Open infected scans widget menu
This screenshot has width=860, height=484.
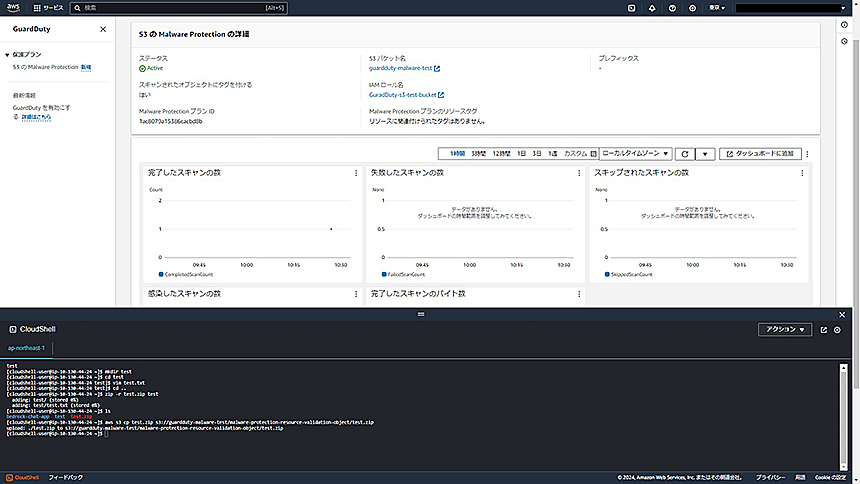point(356,294)
